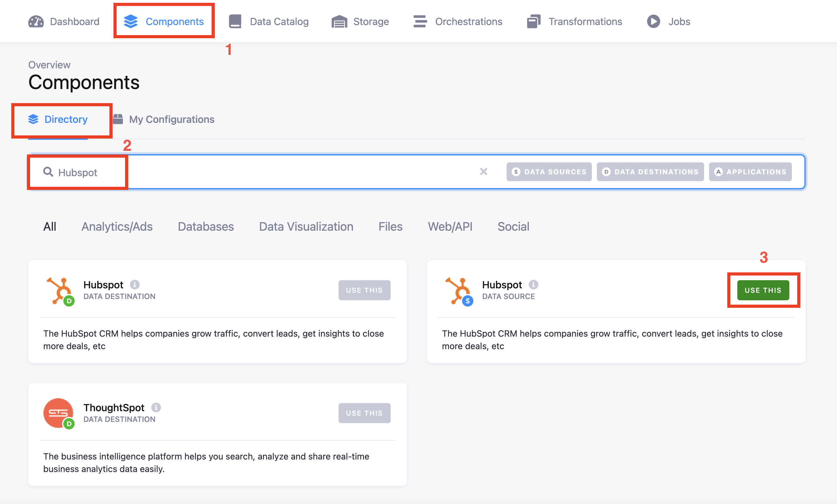Click the Hubspot Data Destination logo
Image resolution: width=837 pixels, height=504 pixels.
click(60, 291)
